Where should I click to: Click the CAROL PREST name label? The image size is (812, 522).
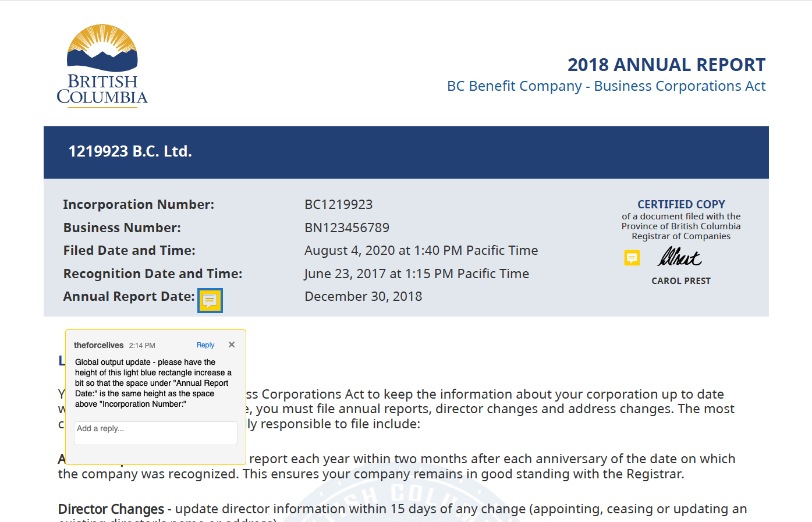coord(681,281)
